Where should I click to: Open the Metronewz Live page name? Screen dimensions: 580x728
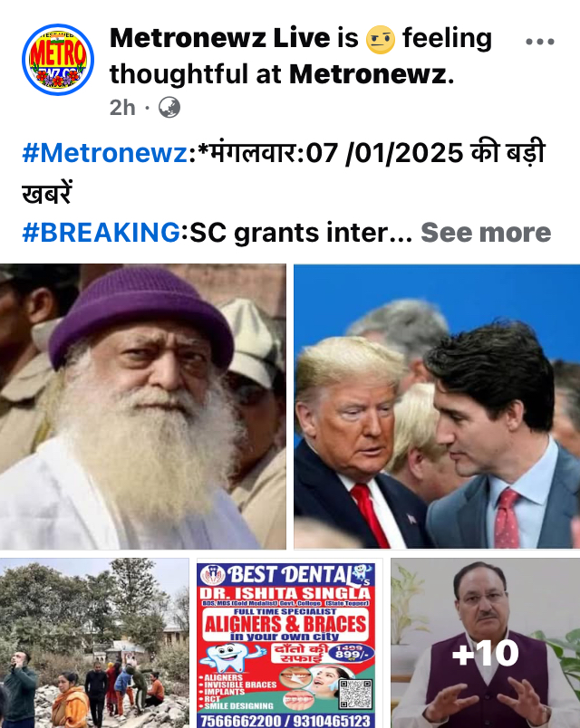tap(220, 38)
